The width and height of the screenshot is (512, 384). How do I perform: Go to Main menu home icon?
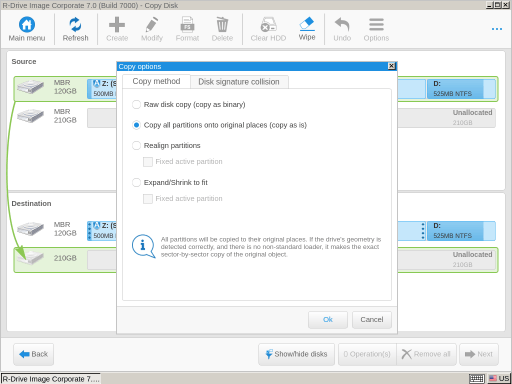pos(27,25)
